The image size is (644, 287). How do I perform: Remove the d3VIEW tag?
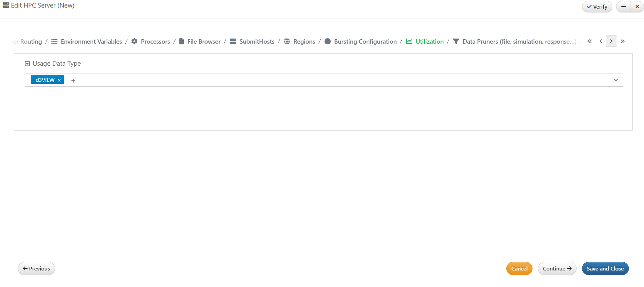pos(59,80)
